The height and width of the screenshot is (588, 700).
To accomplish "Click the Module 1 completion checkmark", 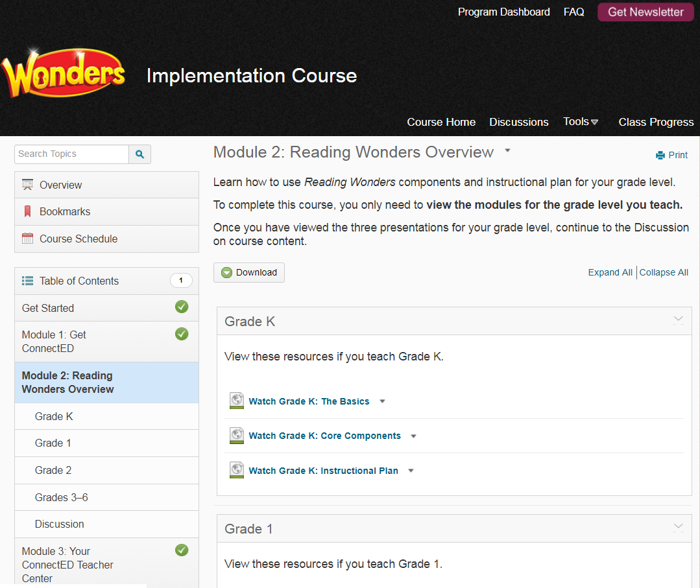I will (182, 334).
